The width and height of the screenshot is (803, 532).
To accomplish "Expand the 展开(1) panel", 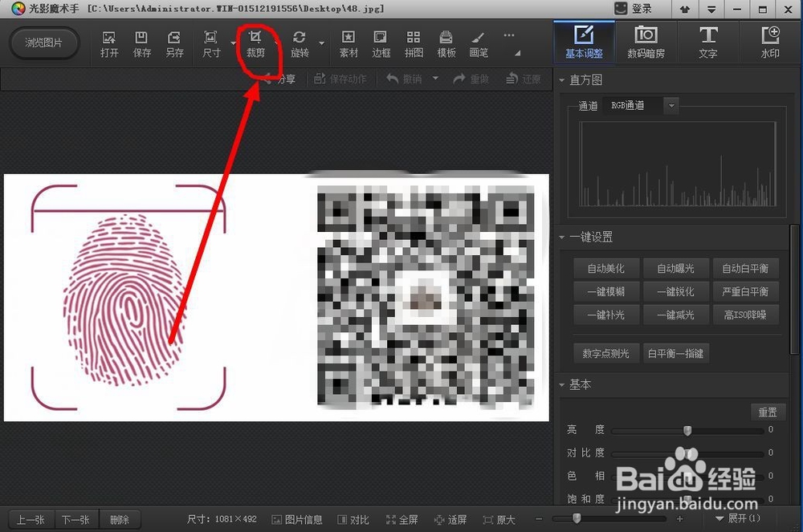I will tap(737, 518).
